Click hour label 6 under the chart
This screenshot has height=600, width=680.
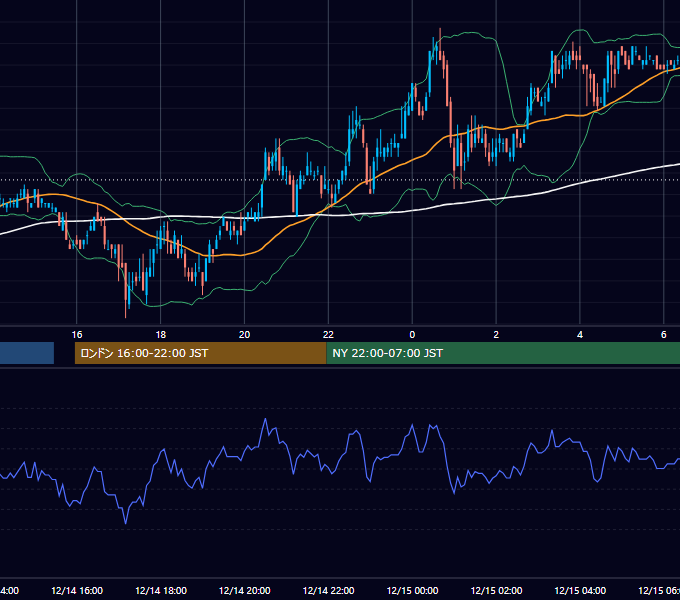[x=664, y=335]
